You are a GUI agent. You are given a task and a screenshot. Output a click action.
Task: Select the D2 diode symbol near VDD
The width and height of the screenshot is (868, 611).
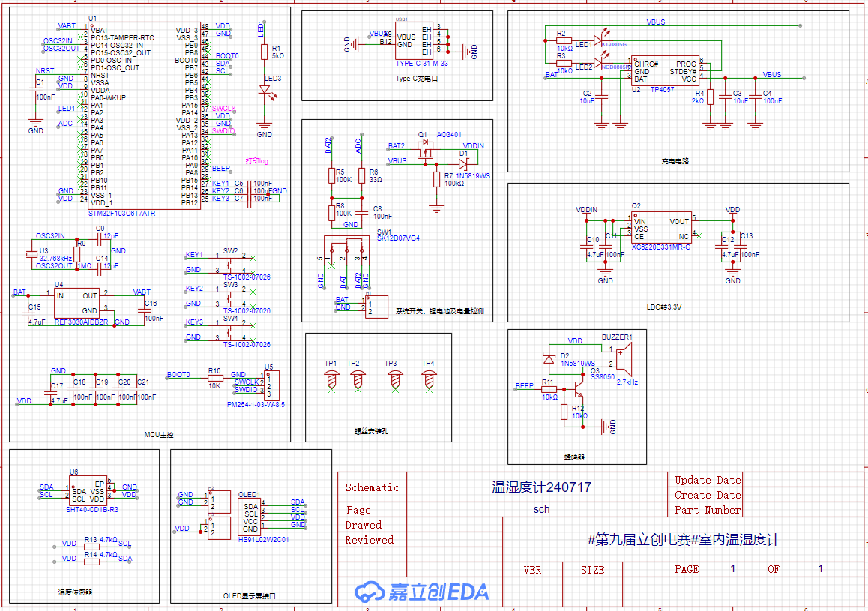click(549, 358)
